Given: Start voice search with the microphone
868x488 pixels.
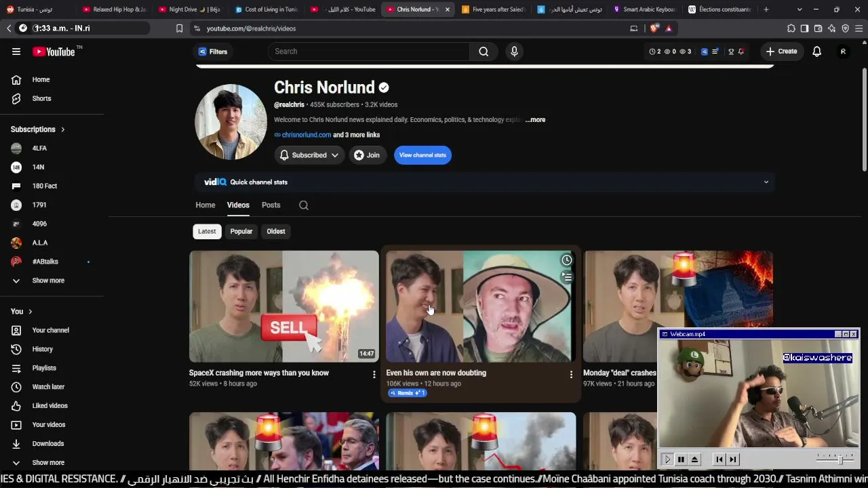Looking at the screenshot, I should (514, 52).
